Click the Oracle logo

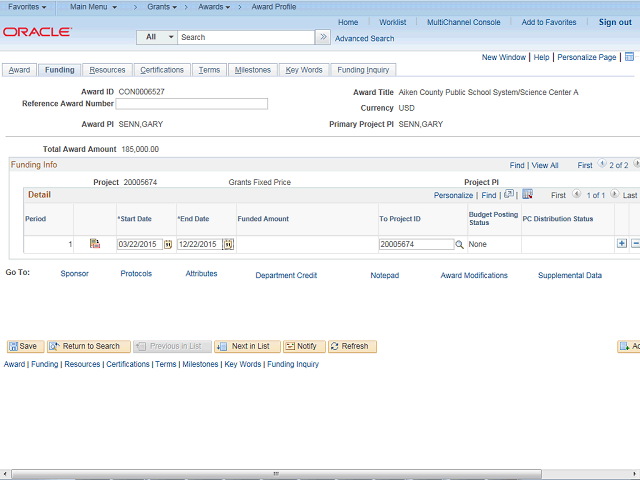38,32
